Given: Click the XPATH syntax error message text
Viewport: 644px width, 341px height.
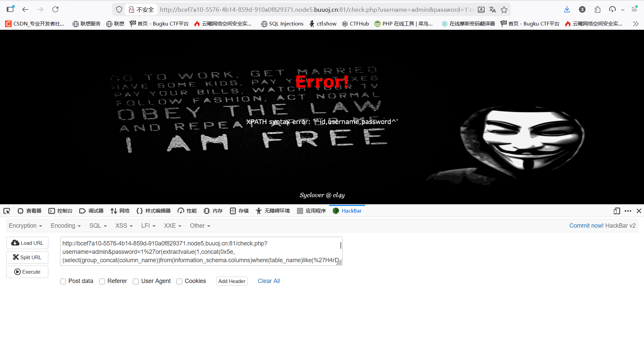Looking at the screenshot, I should pyautogui.click(x=322, y=122).
